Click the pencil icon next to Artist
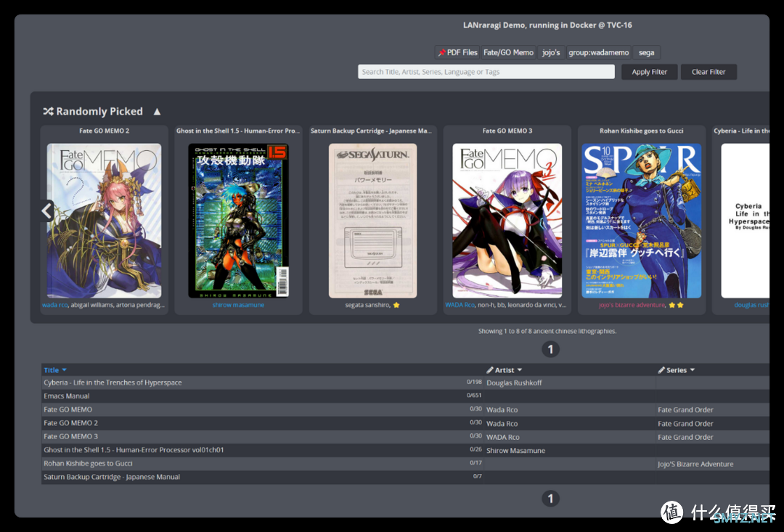 tap(490, 370)
